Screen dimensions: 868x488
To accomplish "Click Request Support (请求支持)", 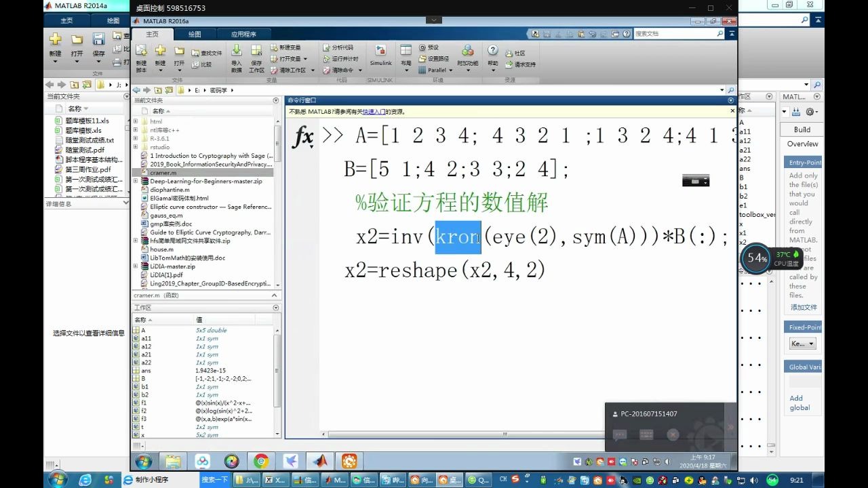I will [x=520, y=64].
